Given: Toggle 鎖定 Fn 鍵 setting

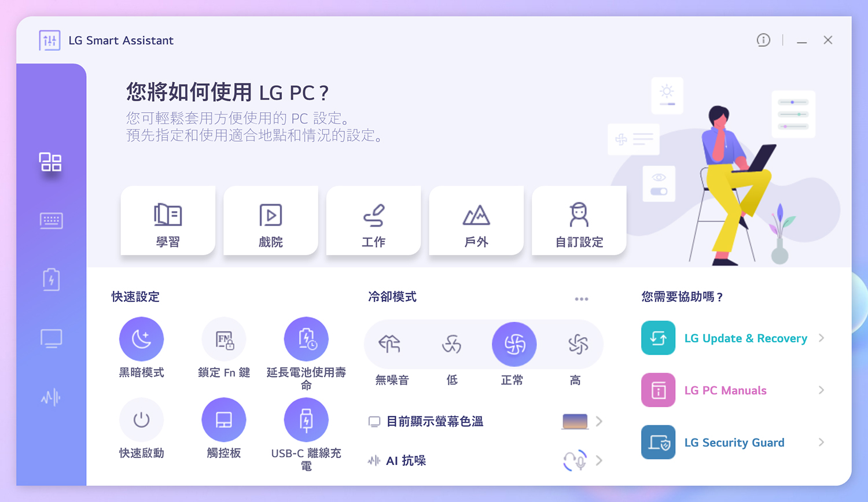Looking at the screenshot, I should 224,339.
